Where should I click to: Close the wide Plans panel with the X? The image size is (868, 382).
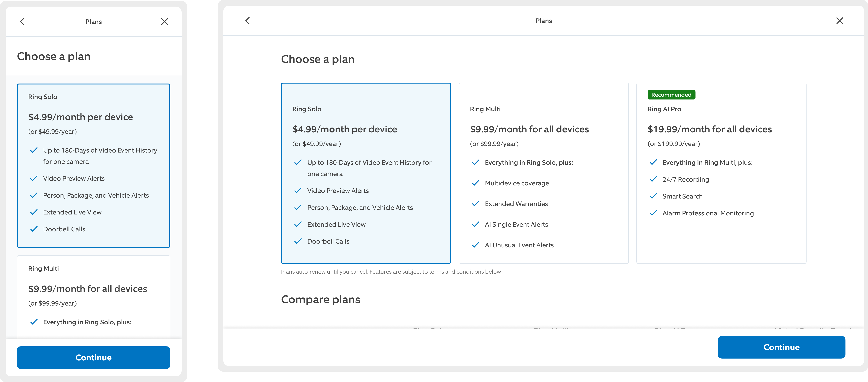pos(840,20)
